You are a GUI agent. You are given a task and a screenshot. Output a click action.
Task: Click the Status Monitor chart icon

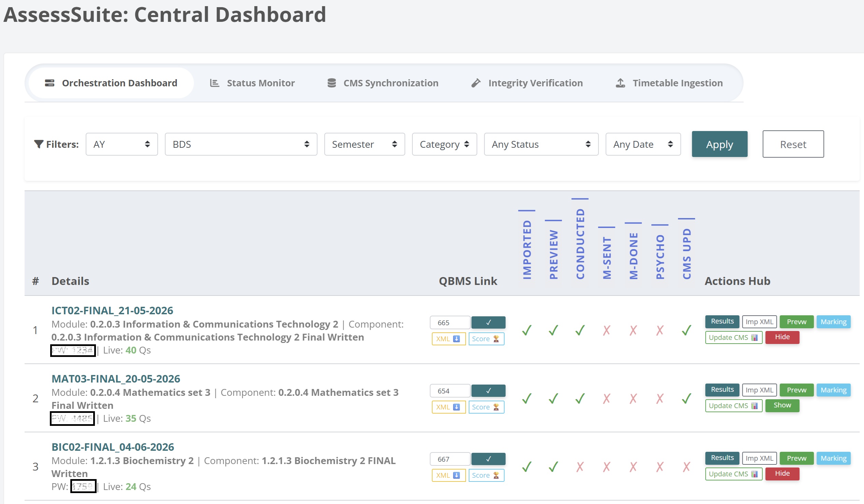click(215, 83)
